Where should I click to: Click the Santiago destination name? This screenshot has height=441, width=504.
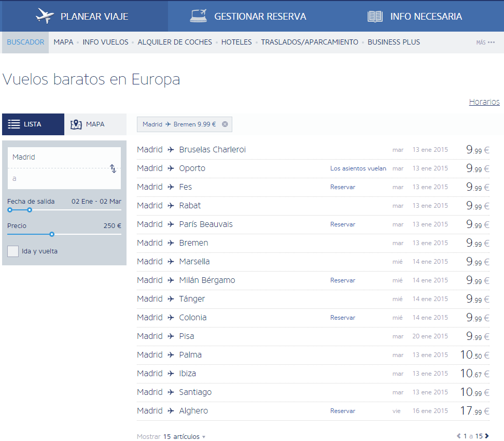[x=195, y=392]
